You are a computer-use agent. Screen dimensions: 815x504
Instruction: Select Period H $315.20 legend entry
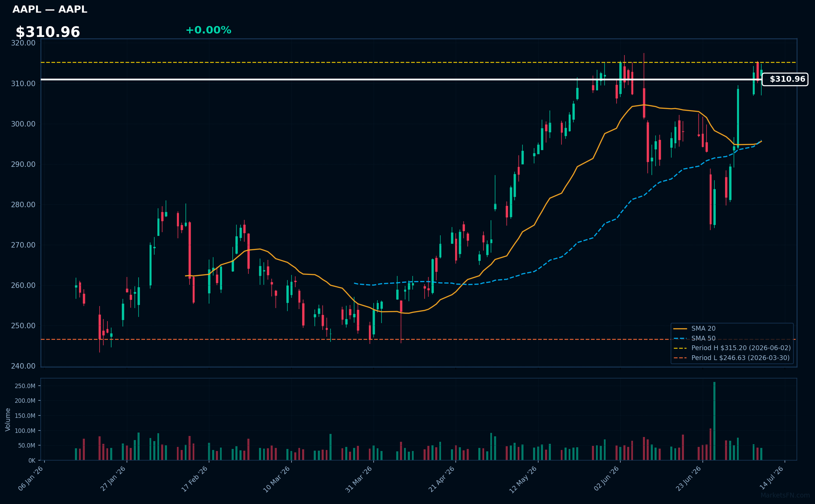coord(732,348)
